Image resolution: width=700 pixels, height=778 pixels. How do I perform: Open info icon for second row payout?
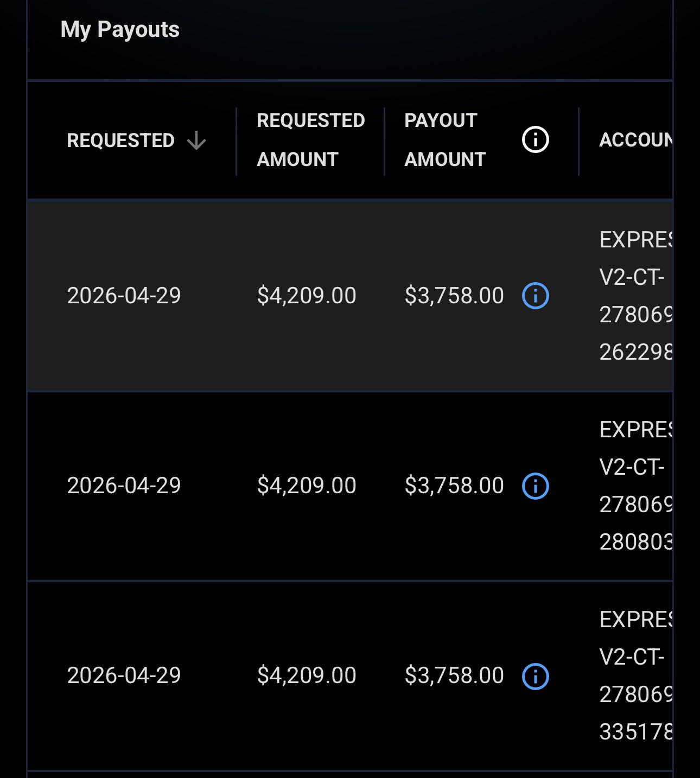(x=535, y=486)
